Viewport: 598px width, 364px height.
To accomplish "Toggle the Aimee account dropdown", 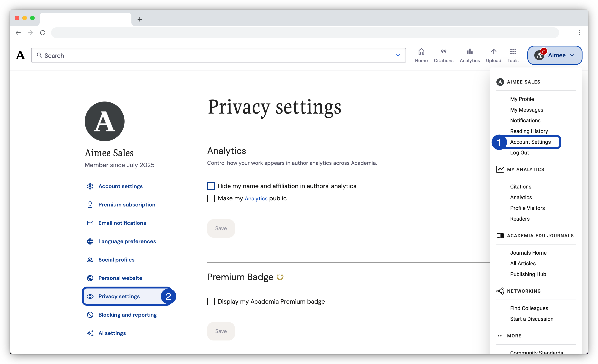I will click(555, 55).
